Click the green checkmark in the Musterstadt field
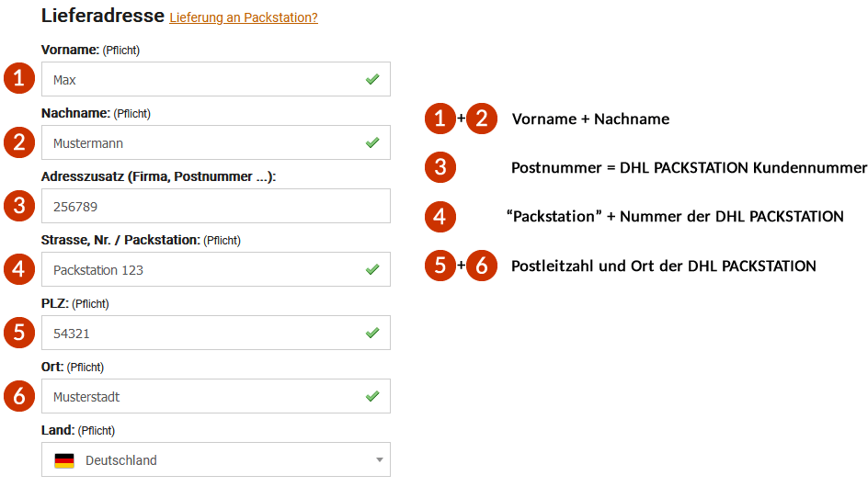Viewport: 868px width, 487px height. click(372, 396)
